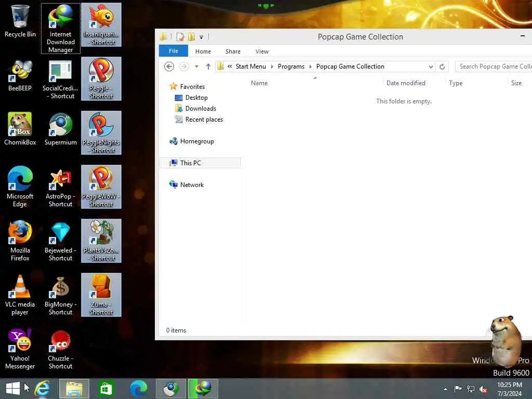This screenshot has height=399, width=532.
Task: Open Recent places in navigation pane
Action: 199,119
